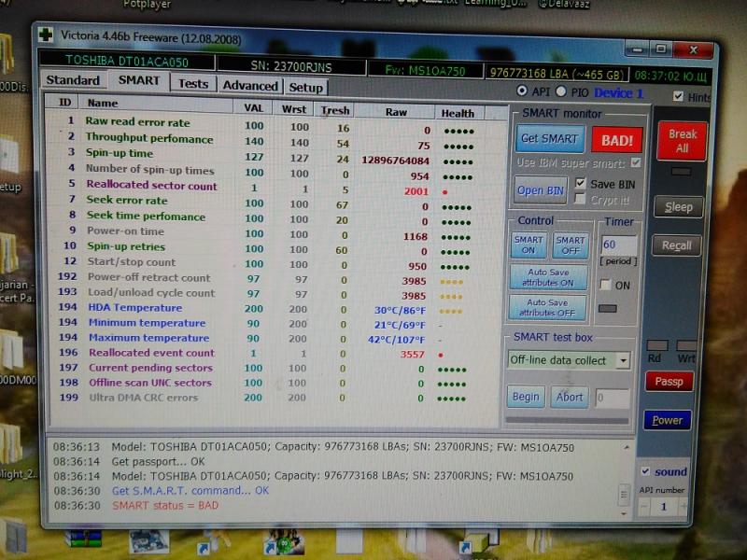The height and width of the screenshot is (560, 747).
Task: Click the API number value field
Action: point(663,506)
